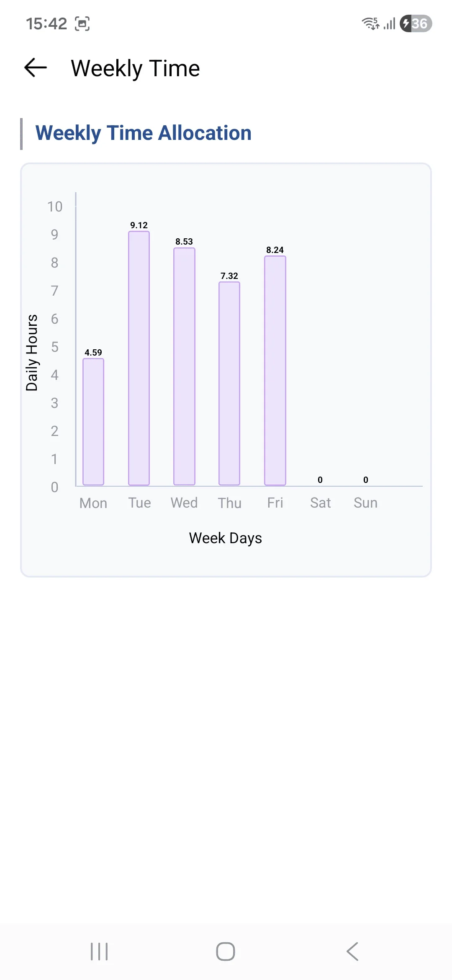This screenshot has width=452, height=980.
Task: Tap the Wi-Fi status icon
Action: coord(370,23)
